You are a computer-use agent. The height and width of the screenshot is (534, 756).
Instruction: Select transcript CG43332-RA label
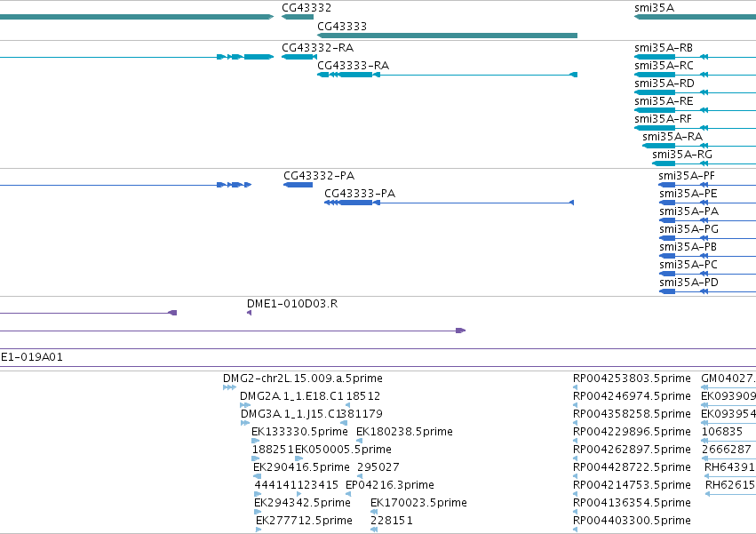tap(318, 48)
